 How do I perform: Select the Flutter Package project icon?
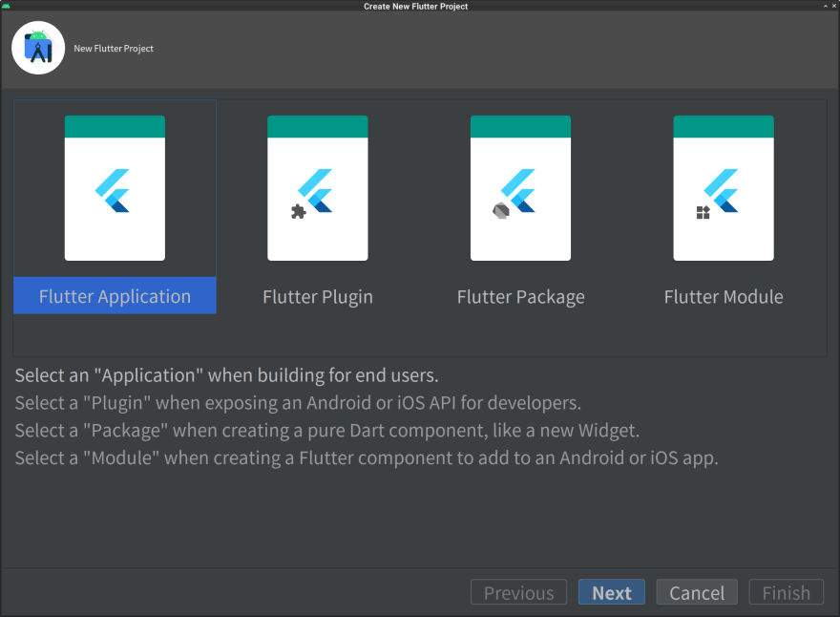[521, 188]
